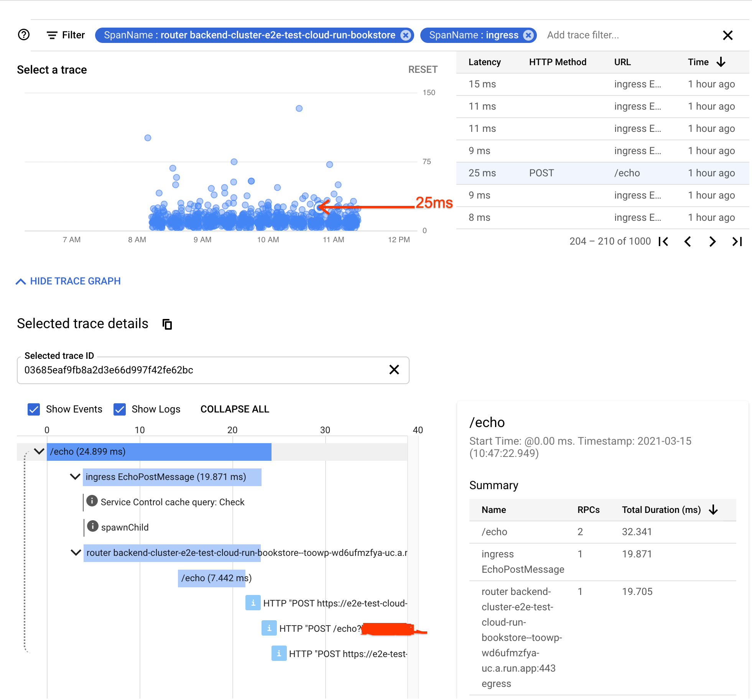Open info icon on HTTP POST /echo span
The image size is (752, 700).
click(269, 628)
